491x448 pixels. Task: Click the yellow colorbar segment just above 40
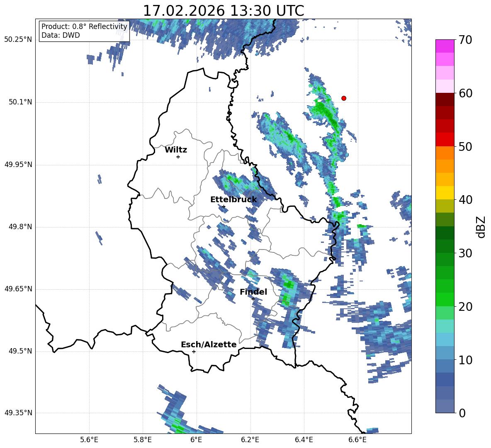coord(445,193)
